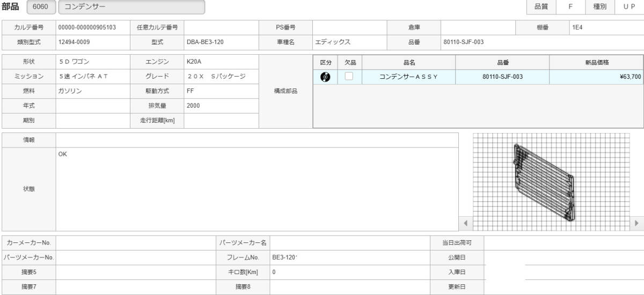Click the empty パーツメーカー名 field
Screen dimensions: 644x295
coord(350,243)
